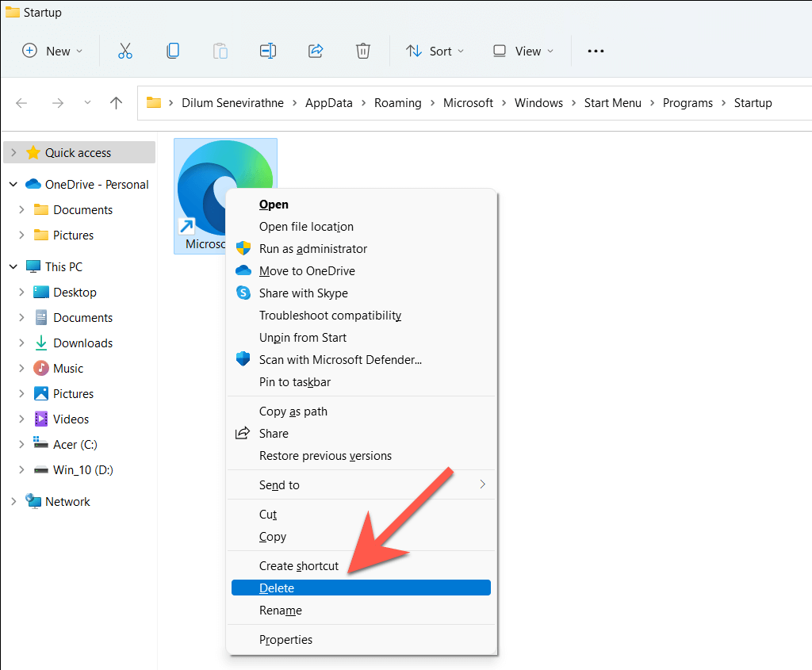
Task: Choose Properties from the context menu
Action: pyautogui.click(x=285, y=640)
